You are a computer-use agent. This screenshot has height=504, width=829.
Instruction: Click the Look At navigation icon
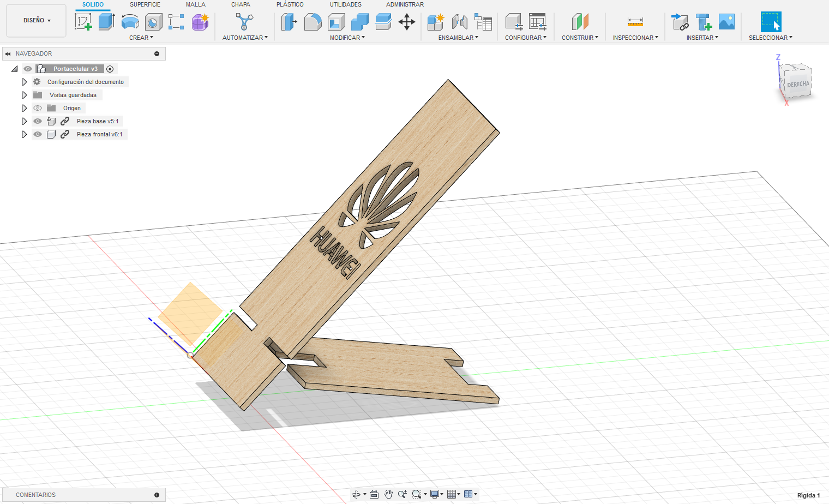pos(374,494)
